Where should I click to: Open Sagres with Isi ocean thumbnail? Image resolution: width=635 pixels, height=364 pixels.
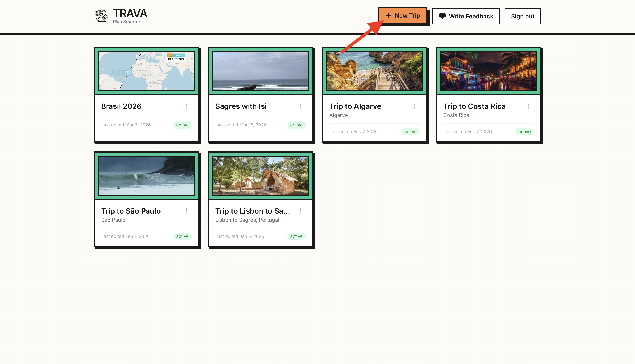point(260,71)
